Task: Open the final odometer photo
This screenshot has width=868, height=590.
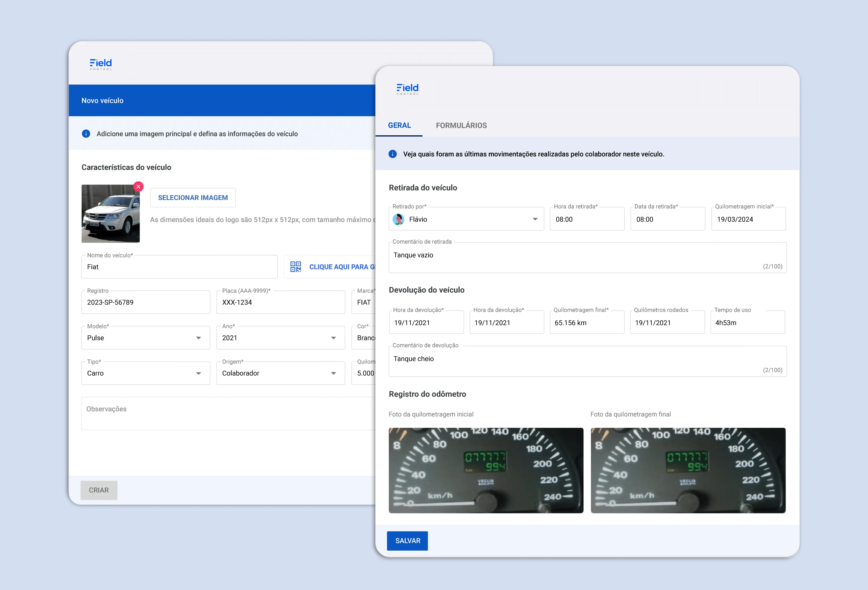Action: point(688,470)
